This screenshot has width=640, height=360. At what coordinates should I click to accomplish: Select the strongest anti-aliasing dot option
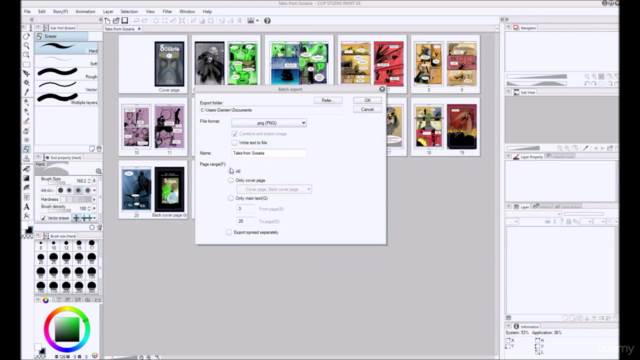pyautogui.click(x=87, y=190)
